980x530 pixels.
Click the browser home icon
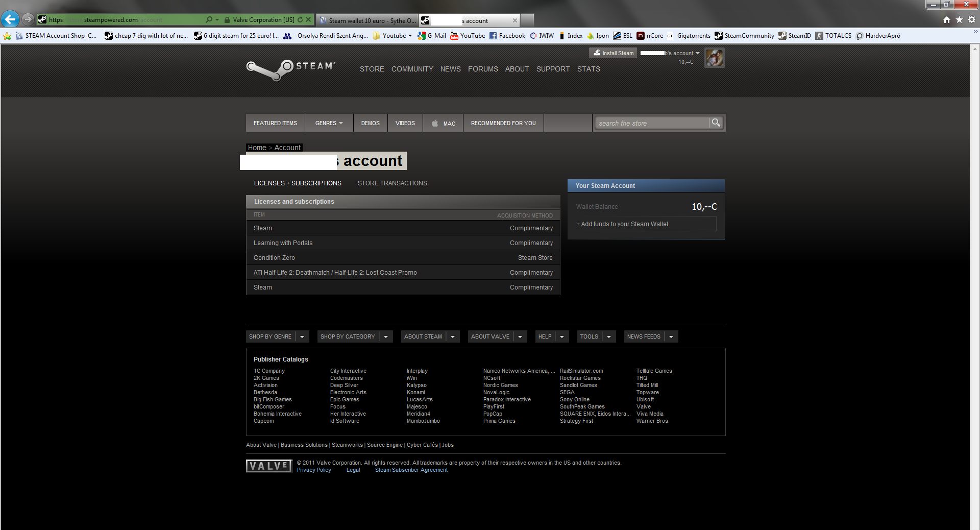(x=947, y=19)
